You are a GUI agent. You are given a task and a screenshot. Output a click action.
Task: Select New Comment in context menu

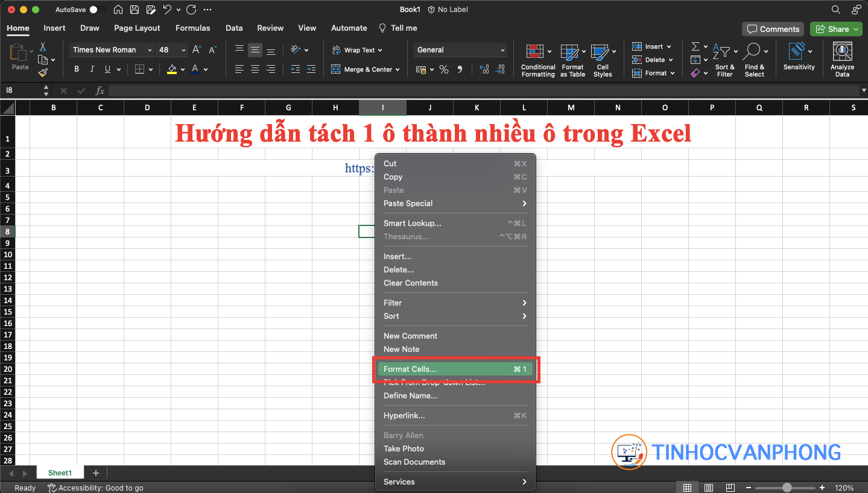(455, 336)
